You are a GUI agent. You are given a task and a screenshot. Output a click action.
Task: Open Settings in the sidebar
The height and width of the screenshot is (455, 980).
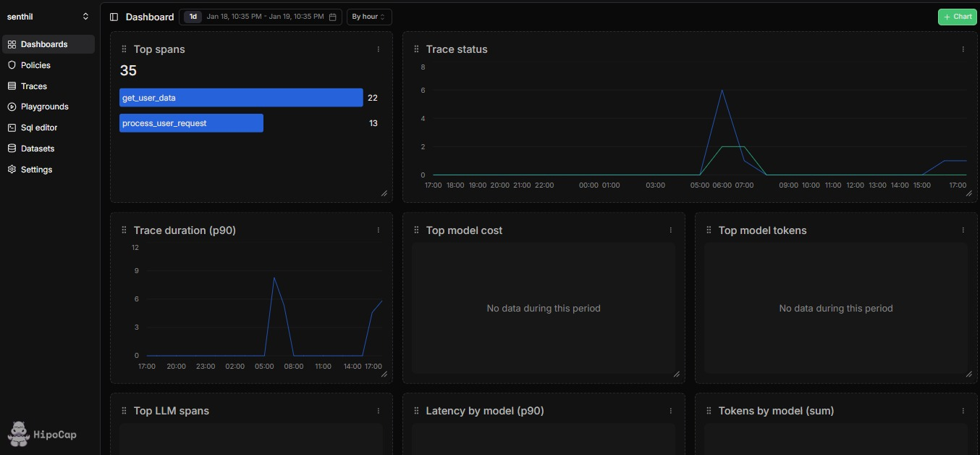pos(48,170)
